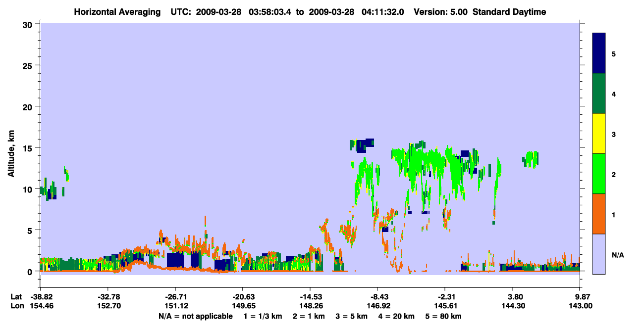
Task: Click the end time '04:11:32.0'
Action: click(382, 12)
